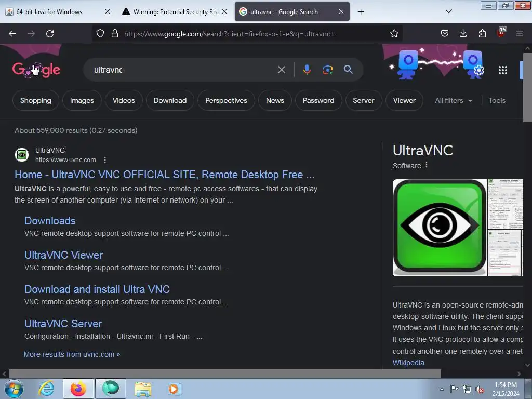Open options for the uvnc.com result

pyautogui.click(x=105, y=160)
